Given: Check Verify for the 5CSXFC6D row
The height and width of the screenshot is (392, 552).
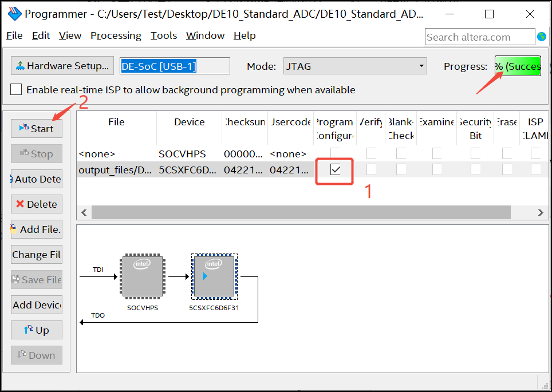Looking at the screenshot, I should click(x=371, y=169).
